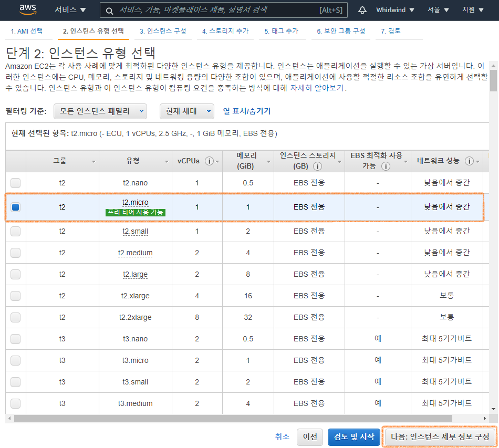Select the t3.medium row checkbox

coord(16,403)
